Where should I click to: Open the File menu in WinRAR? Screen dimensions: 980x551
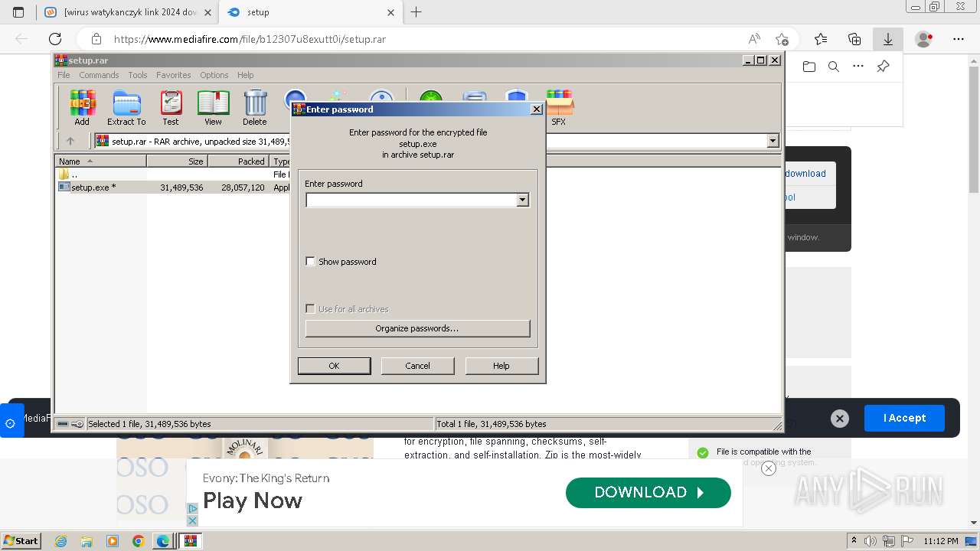[x=64, y=75]
